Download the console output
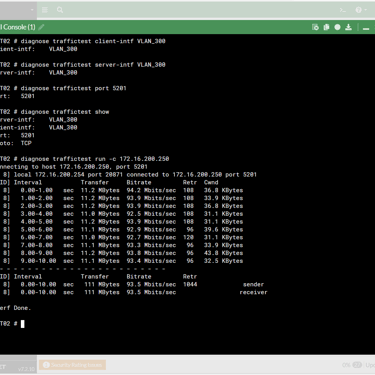The image size is (375, 375). (x=348, y=27)
